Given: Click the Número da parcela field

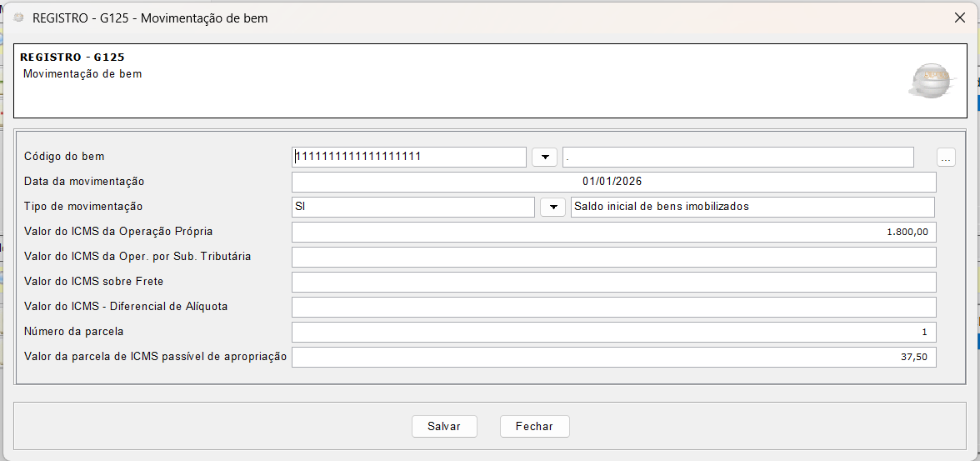Looking at the screenshot, I should (x=613, y=332).
